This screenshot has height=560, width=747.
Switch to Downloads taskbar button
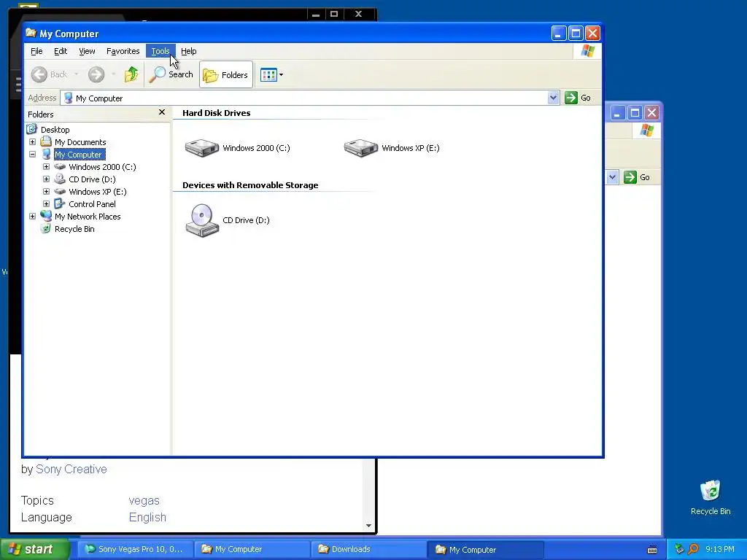368,549
